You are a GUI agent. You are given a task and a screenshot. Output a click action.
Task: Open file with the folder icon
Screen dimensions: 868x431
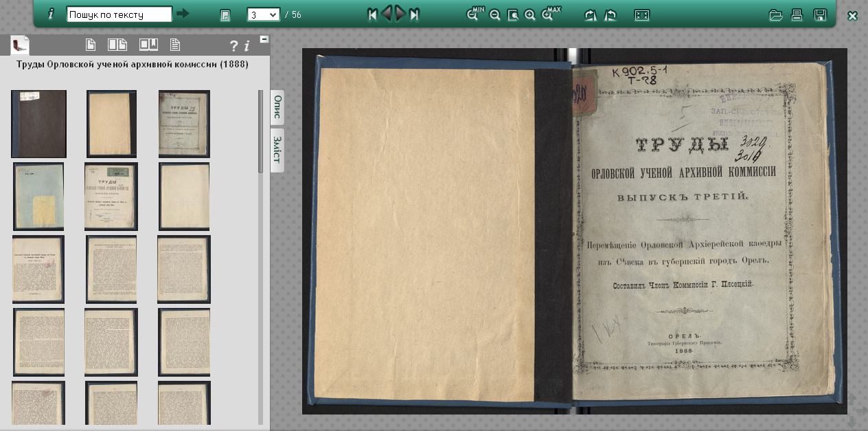pos(775,15)
